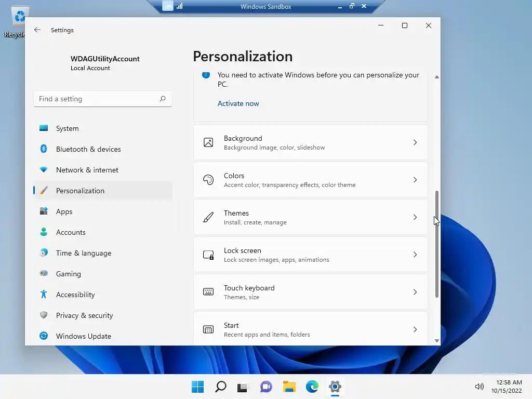Open Task View on taskbar
The width and height of the screenshot is (532, 399).
coord(243,387)
